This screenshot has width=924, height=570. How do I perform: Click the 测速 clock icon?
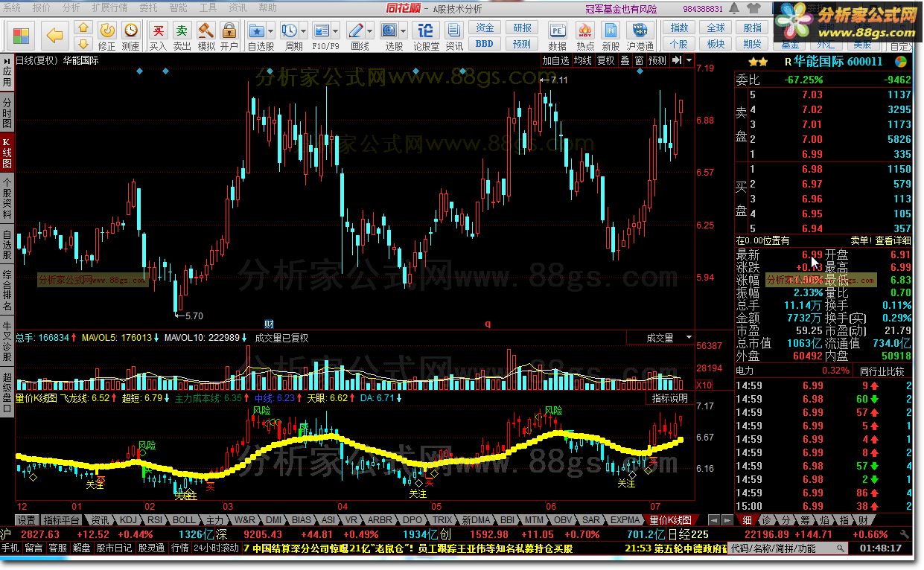(131, 30)
